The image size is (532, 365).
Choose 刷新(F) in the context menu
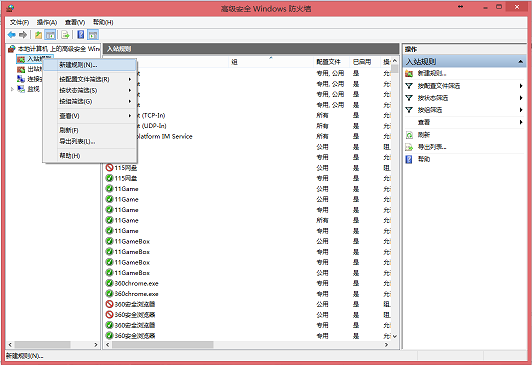90,130
